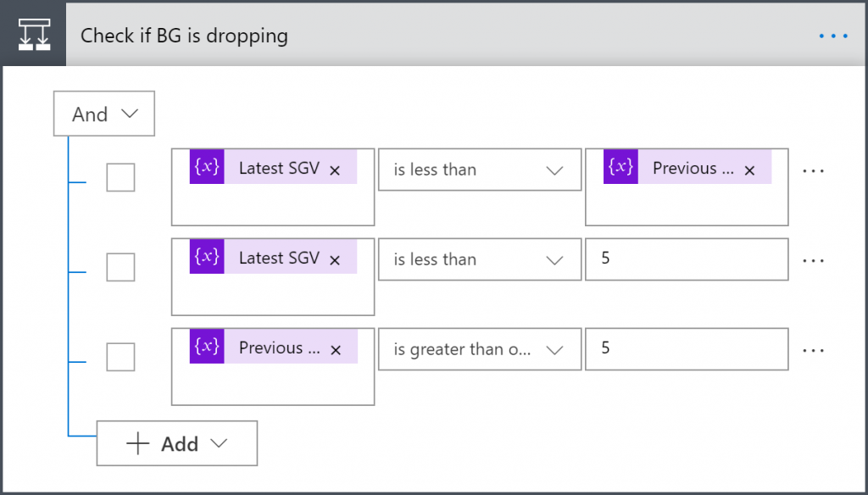Viewport: 868px width, 495px height.
Task: Click the 'Check if BG is dropping' title
Action: 184,36
